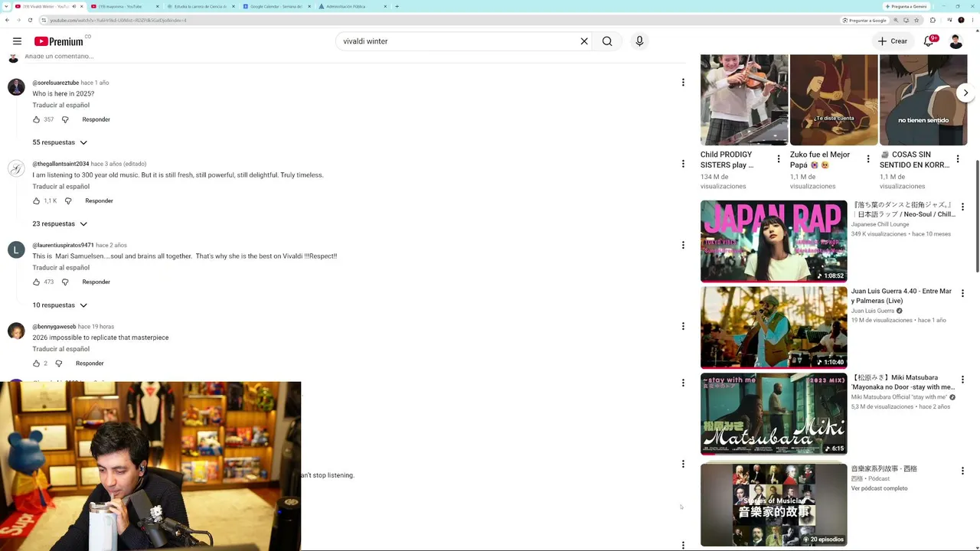980x551 pixels.
Task: Open options for @sorelsuareztube's comment
Action: click(x=683, y=82)
